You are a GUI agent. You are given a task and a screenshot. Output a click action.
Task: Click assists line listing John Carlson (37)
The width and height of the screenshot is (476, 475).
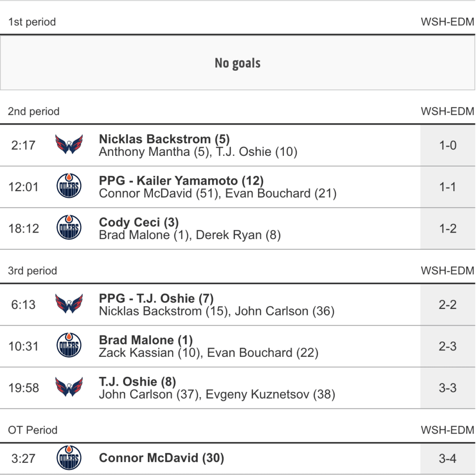coord(217,395)
